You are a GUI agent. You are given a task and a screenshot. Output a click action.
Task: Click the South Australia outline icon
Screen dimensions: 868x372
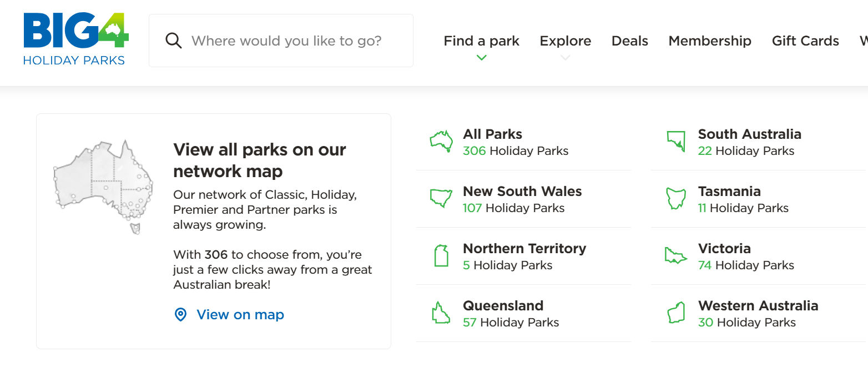pyautogui.click(x=675, y=141)
